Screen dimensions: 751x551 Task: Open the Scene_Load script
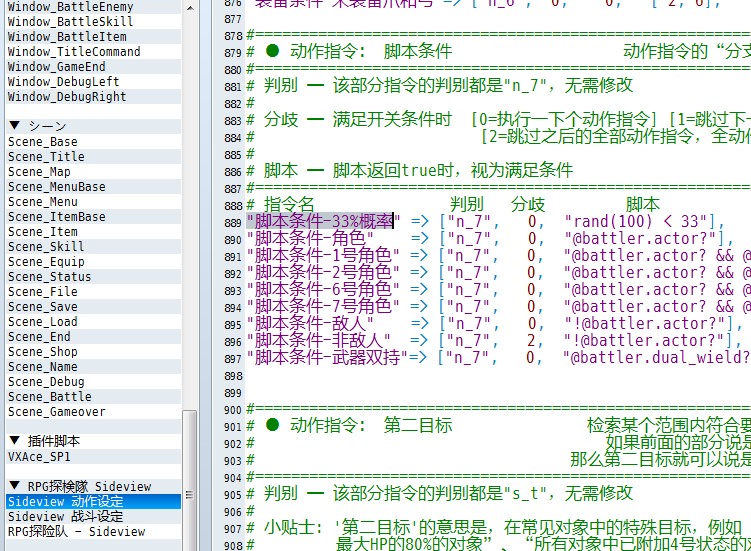[x=93, y=321]
